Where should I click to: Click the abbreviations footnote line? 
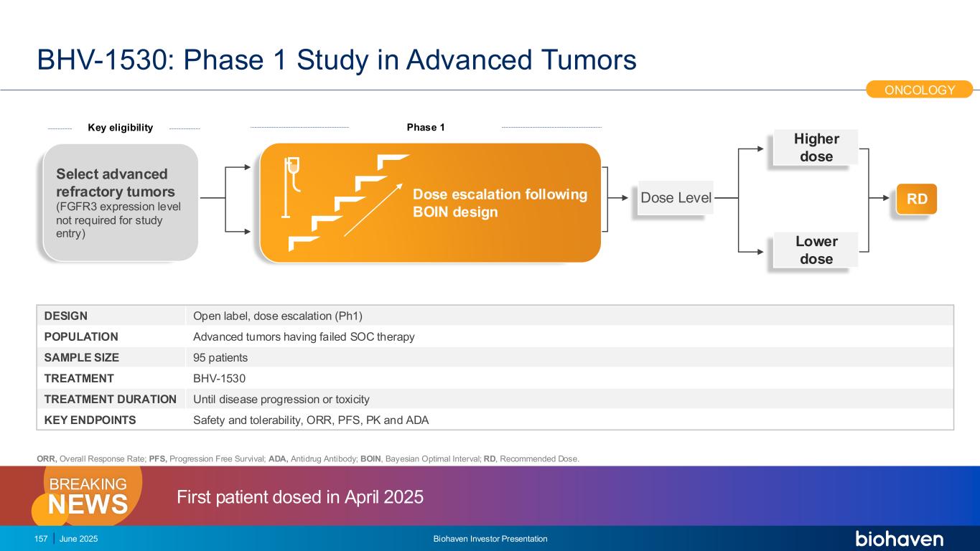(308, 458)
